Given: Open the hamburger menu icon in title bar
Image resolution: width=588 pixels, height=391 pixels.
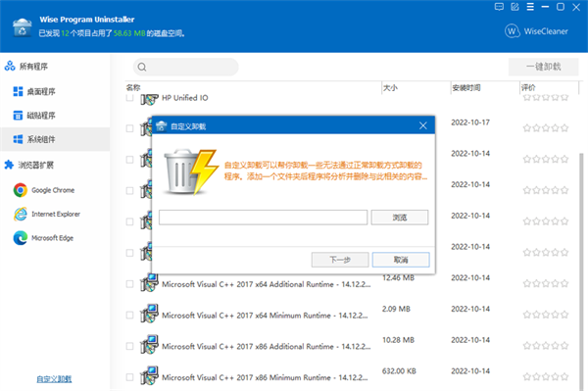Looking at the screenshot, I should (530, 7).
